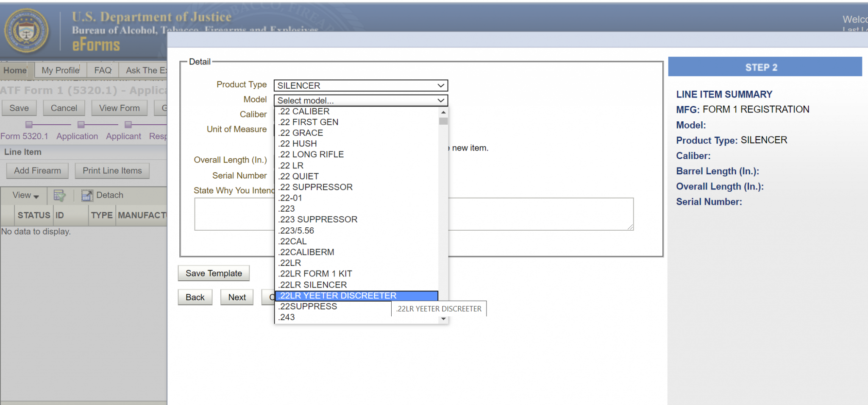This screenshot has height=405, width=868.
Task: Click the Cancel button
Action: click(64, 108)
